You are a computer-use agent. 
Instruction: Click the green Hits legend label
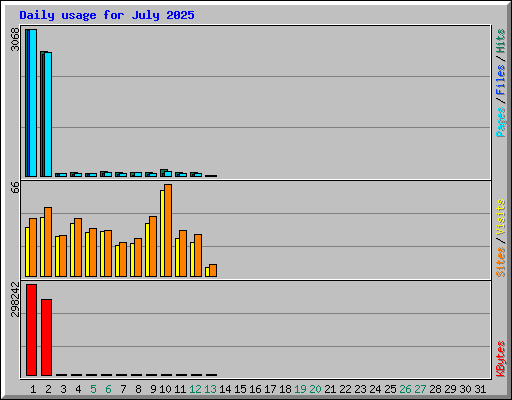pyautogui.click(x=501, y=41)
